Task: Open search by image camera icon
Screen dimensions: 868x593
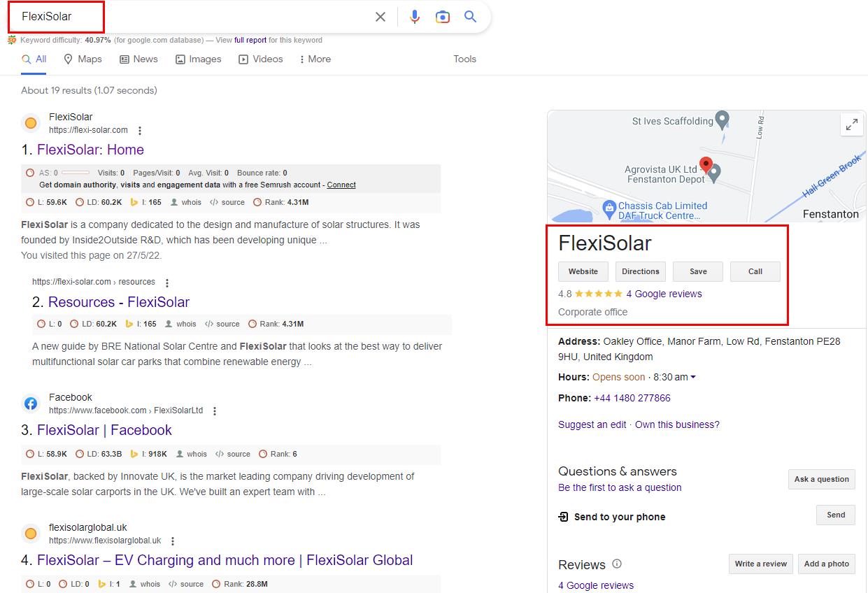Action: (442, 17)
